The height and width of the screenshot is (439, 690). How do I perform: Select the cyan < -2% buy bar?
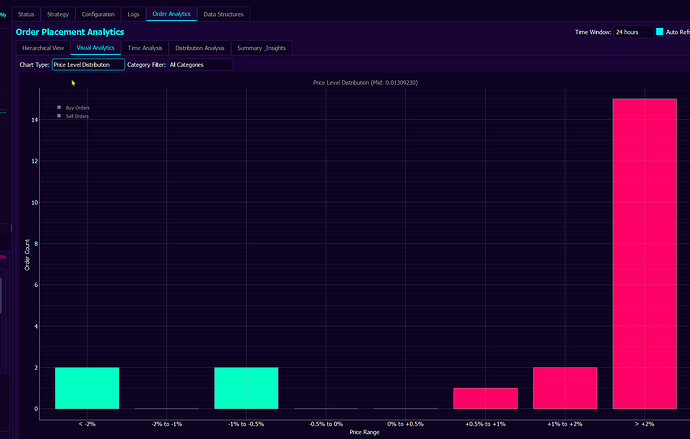point(87,388)
